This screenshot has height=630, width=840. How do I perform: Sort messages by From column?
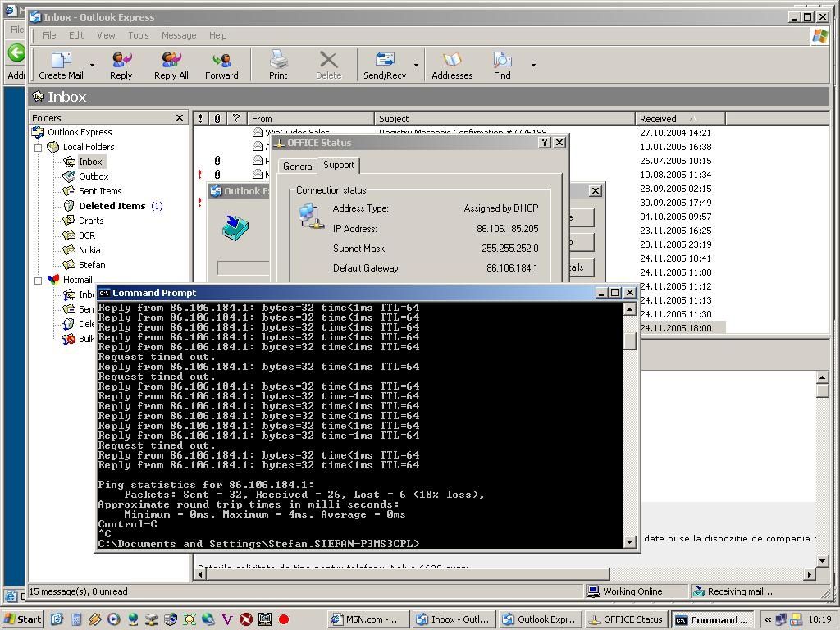311,118
